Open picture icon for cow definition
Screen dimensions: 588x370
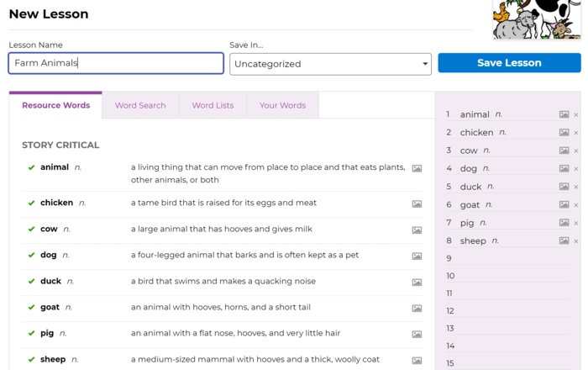coord(417,230)
